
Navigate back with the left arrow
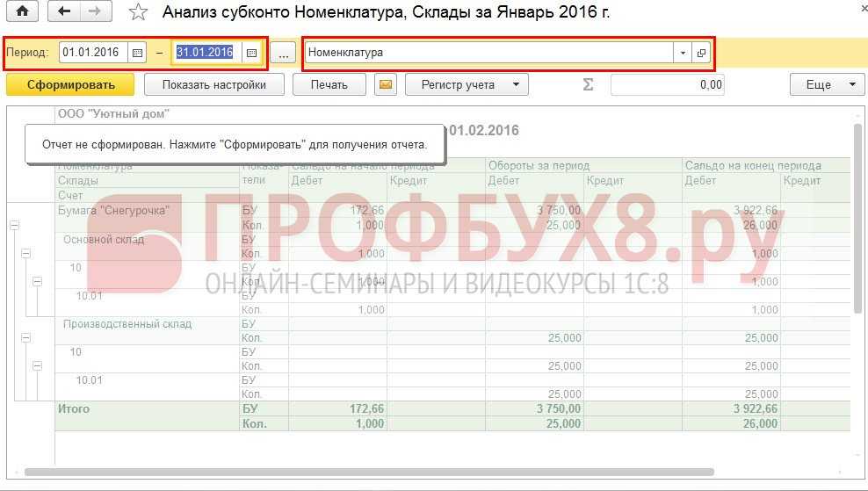64,11
